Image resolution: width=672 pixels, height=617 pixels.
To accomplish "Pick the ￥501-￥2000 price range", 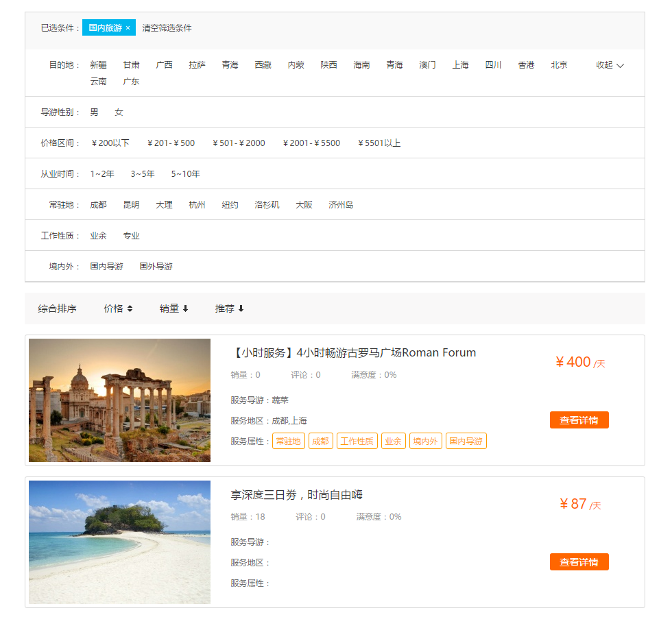I will pos(239,143).
